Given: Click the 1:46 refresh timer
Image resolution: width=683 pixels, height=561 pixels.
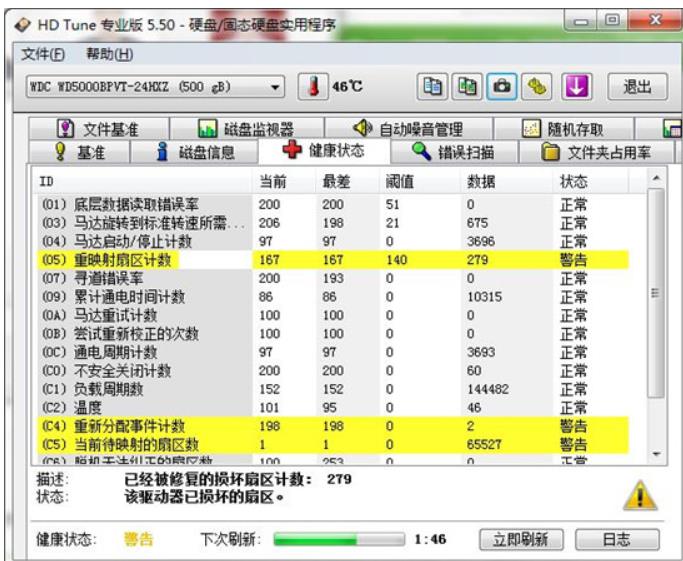Looking at the screenshot, I should [x=430, y=539].
